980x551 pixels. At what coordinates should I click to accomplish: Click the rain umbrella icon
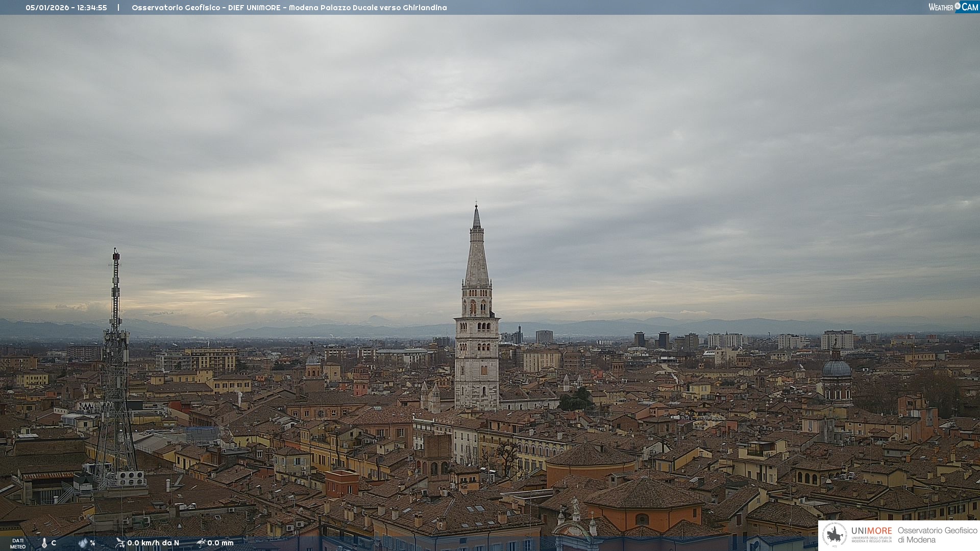201,543
